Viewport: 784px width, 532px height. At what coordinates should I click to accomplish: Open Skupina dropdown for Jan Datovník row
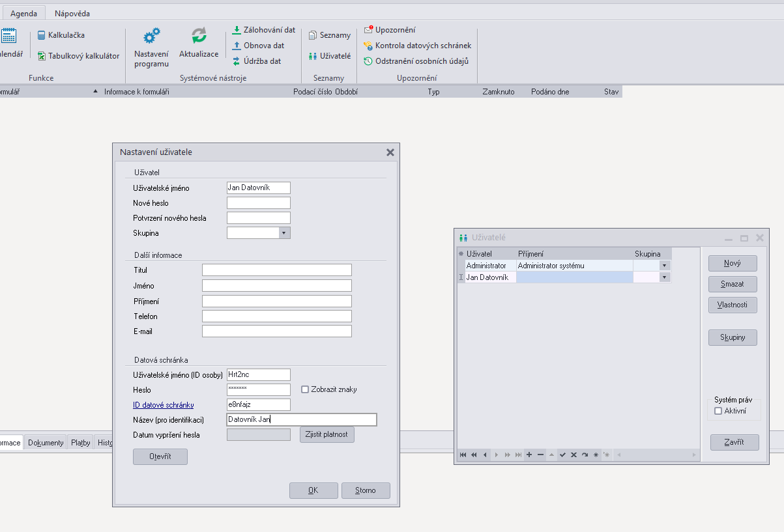(x=664, y=277)
